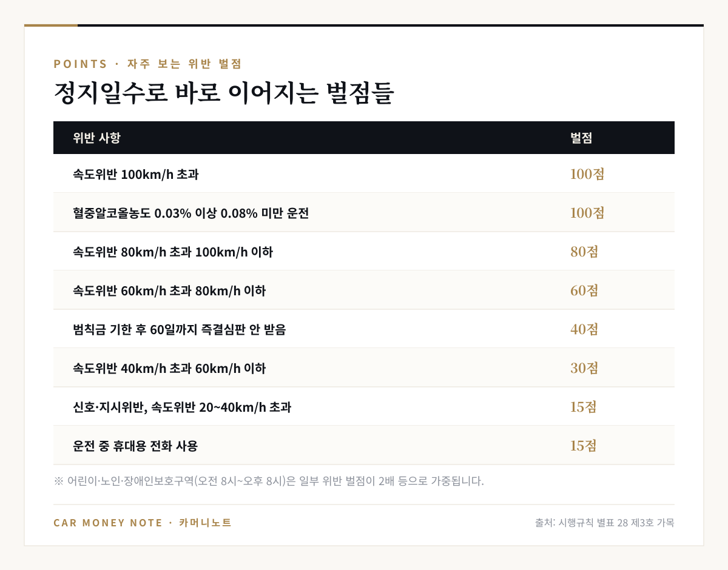The height and width of the screenshot is (570, 728).
Task: Click the 15점 value for 휴대용 전화 row
Action: tap(584, 446)
